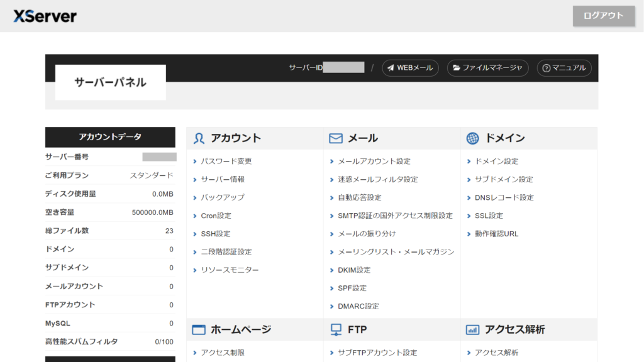Open SPF設定 link
644x362 pixels.
(x=352, y=288)
